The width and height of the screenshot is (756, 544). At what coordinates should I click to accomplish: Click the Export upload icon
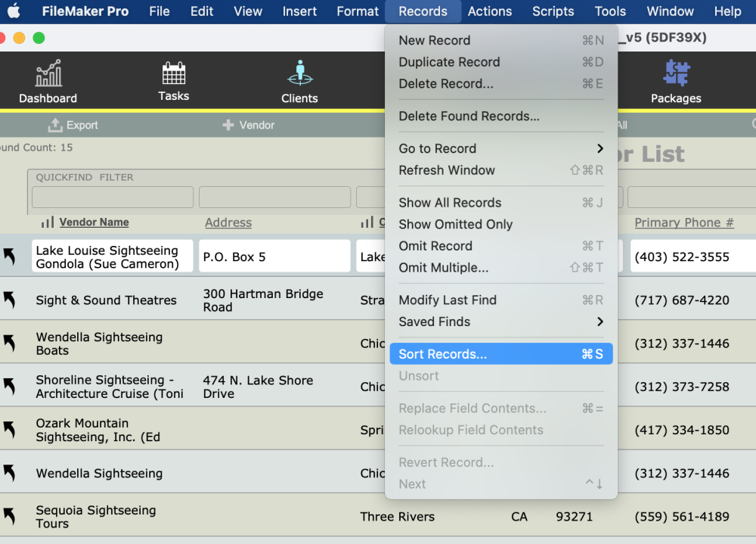tap(55, 125)
